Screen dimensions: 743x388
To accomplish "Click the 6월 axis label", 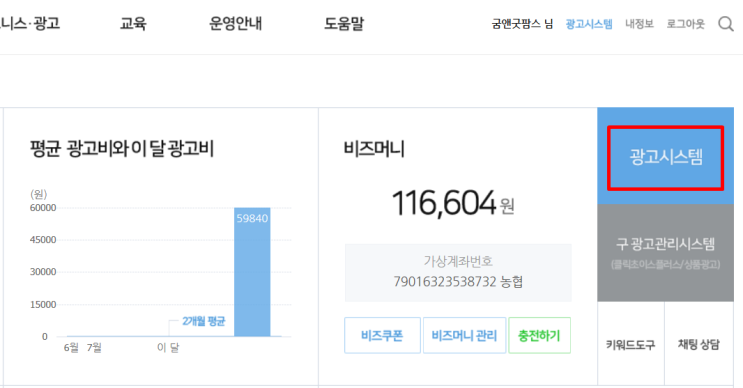I will (x=71, y=348).
